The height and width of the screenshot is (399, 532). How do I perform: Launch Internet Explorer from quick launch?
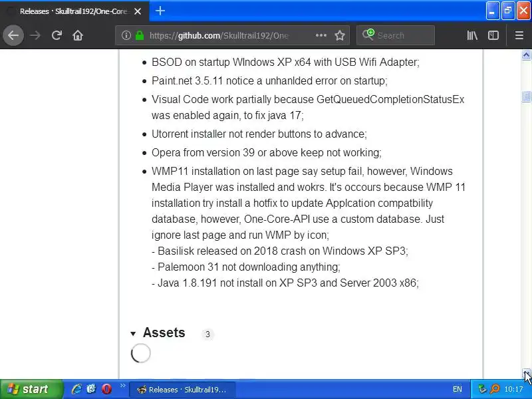[x=76, y=389]
